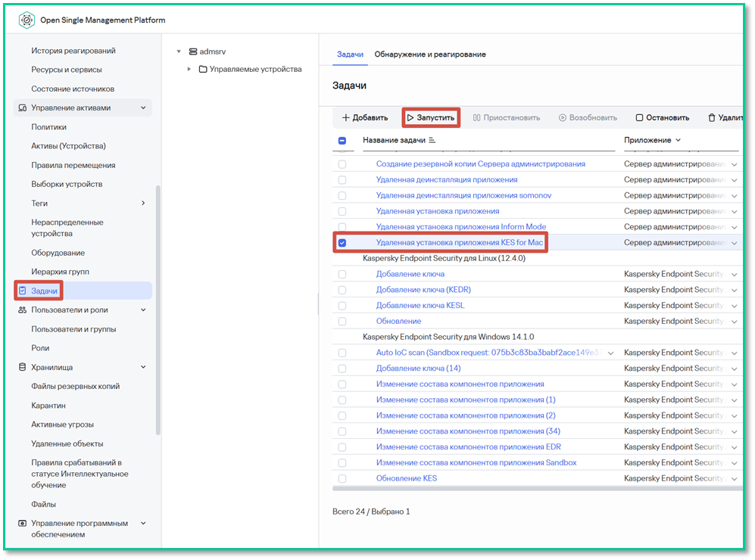Click the horizontal scrollbar under the task table
The image size is (755, 560).
click(538, 489)
